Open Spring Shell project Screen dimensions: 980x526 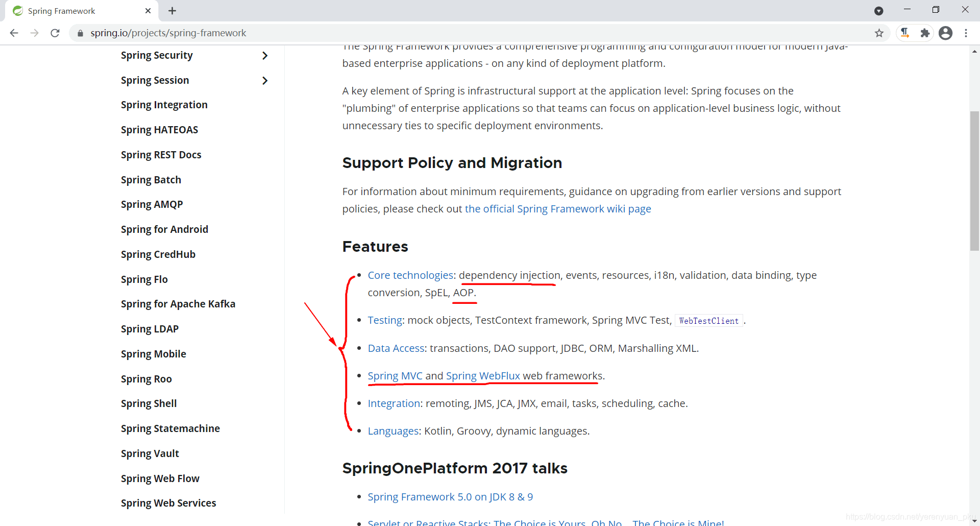point(149,403)
